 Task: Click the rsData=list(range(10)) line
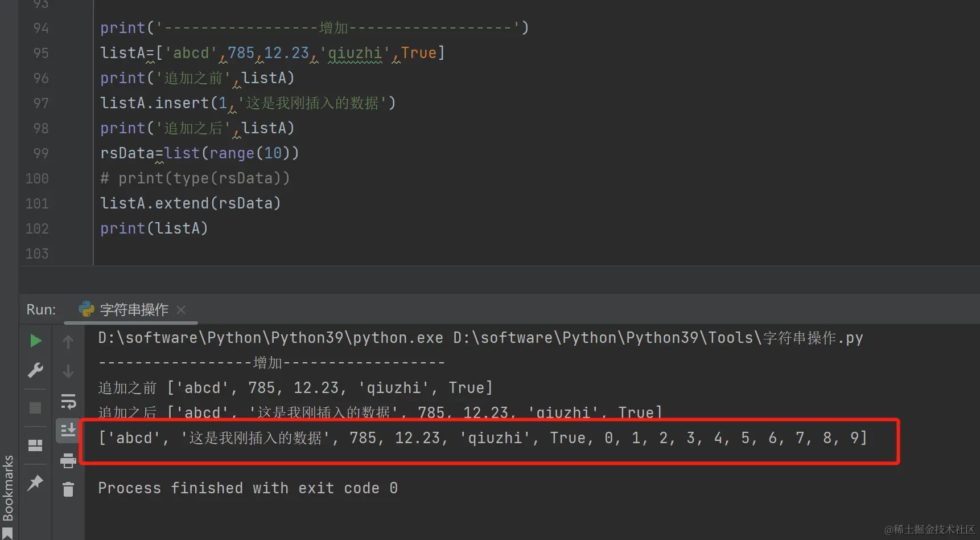(199, 153)
